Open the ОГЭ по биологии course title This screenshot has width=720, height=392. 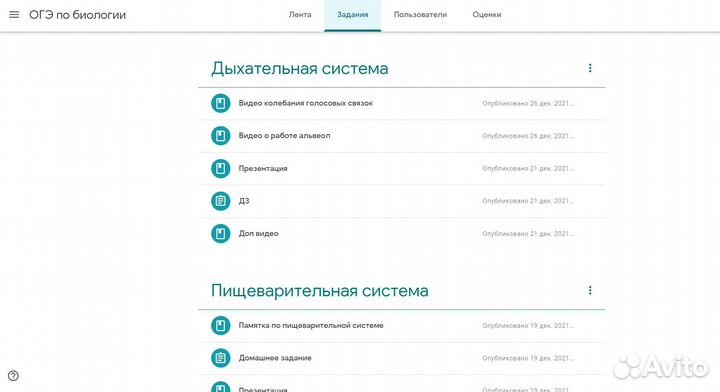78,15
